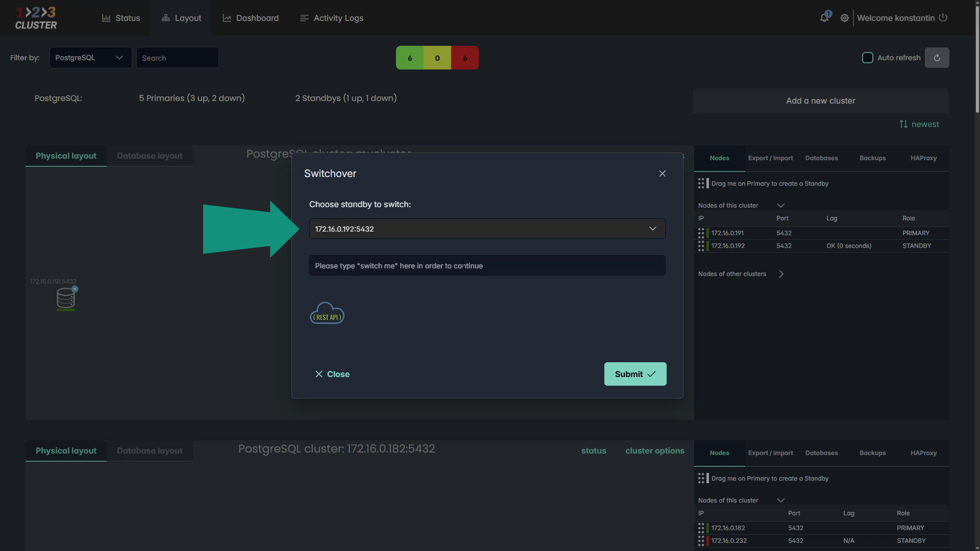Click the red status counter segment
The width and height of the screenshot is (980, 551).
point(464,58)
